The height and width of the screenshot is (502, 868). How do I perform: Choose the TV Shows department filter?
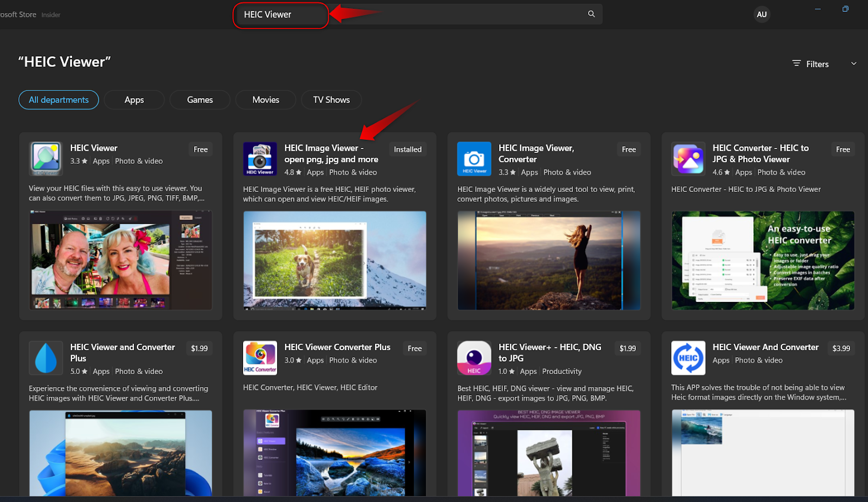331,100
